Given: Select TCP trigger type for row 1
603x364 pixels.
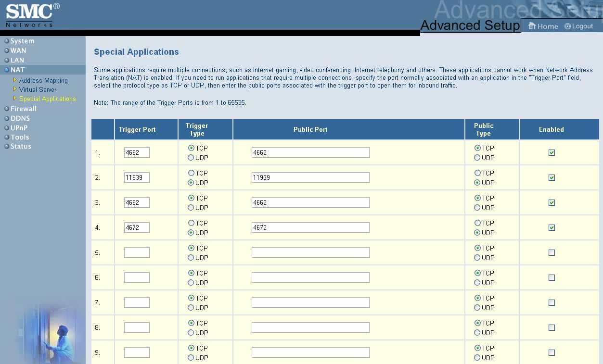Looking at the screenshot, I should tap(191, 148).
